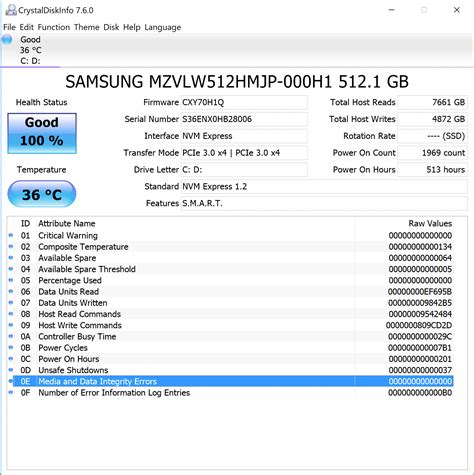This screenshot has height=475, width=474.
Task: Minimize the CrystalDiskInfo window
Action: coord(392,10)
